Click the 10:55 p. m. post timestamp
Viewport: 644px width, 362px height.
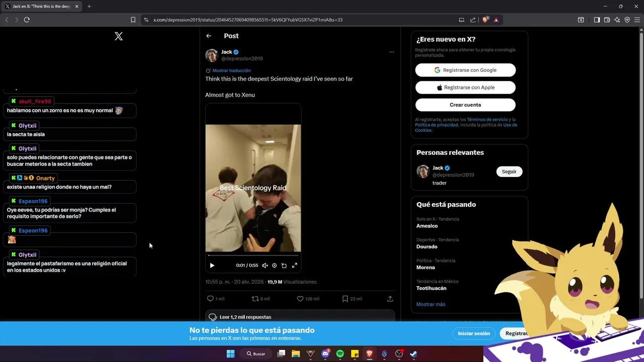pos(233,282)
